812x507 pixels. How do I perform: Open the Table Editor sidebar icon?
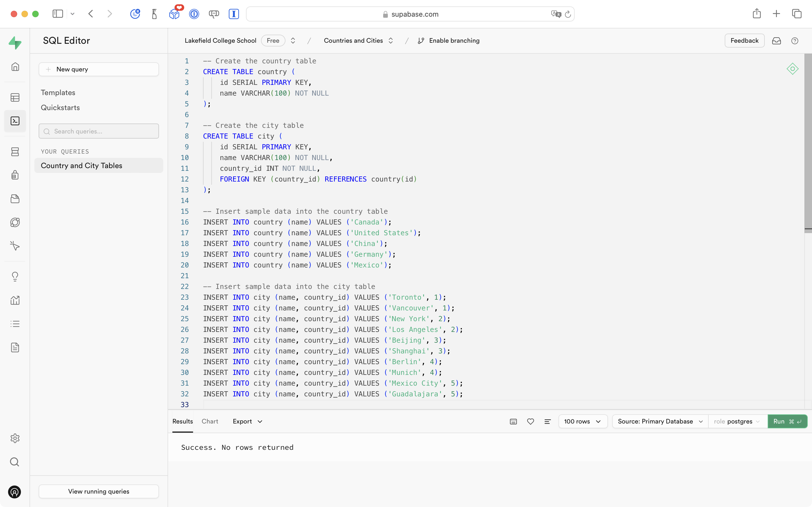pyautogui.click(x=15, y=97)
